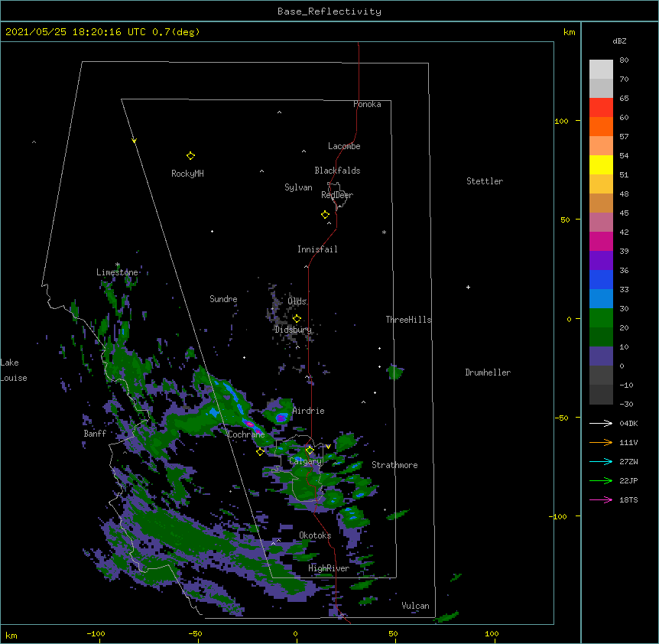Click the green 20 dBZ color swatch

[601, 318]
